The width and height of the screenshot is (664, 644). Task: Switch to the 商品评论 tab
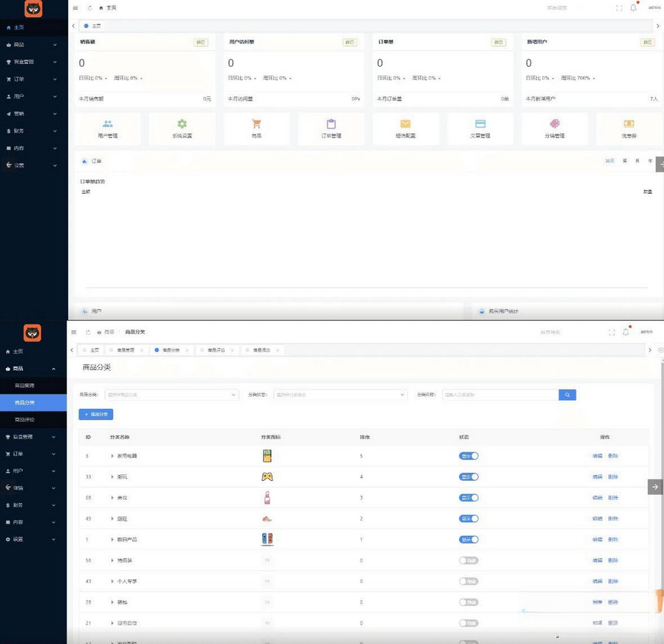216,350
